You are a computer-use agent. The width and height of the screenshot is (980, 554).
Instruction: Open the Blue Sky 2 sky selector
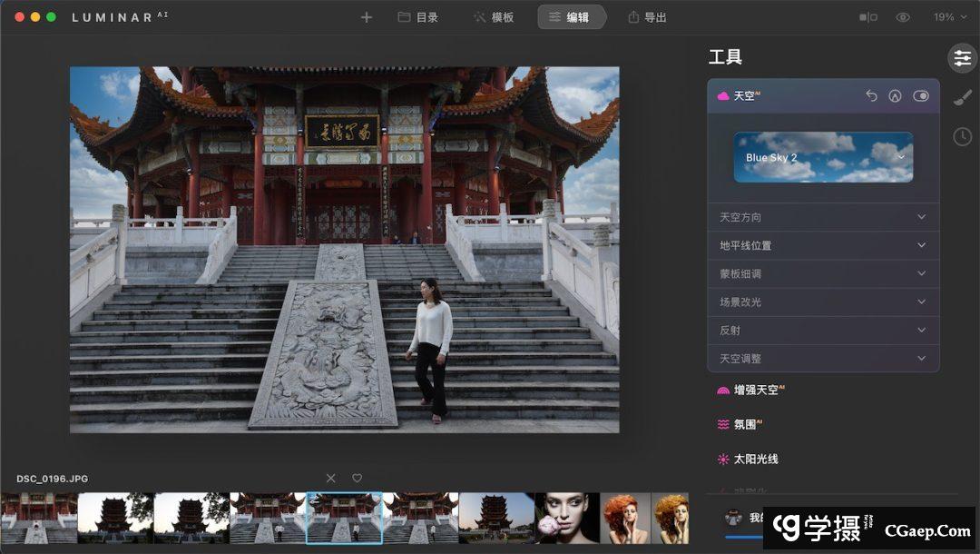point(823,157)
